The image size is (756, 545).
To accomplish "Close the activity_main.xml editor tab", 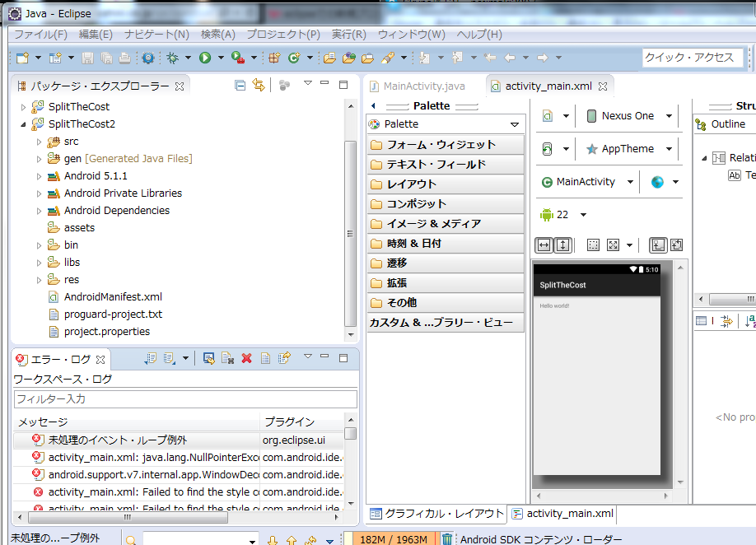I will click(x=603, y=86).
